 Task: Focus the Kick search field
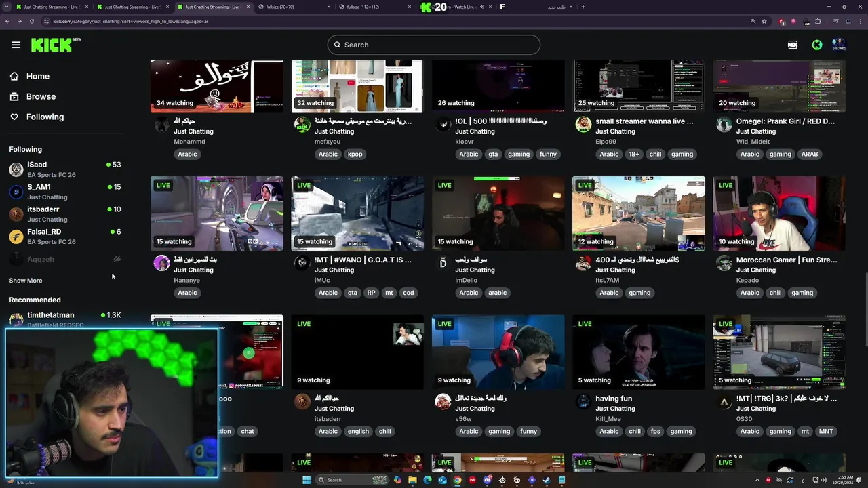click(x=434, y=45)
